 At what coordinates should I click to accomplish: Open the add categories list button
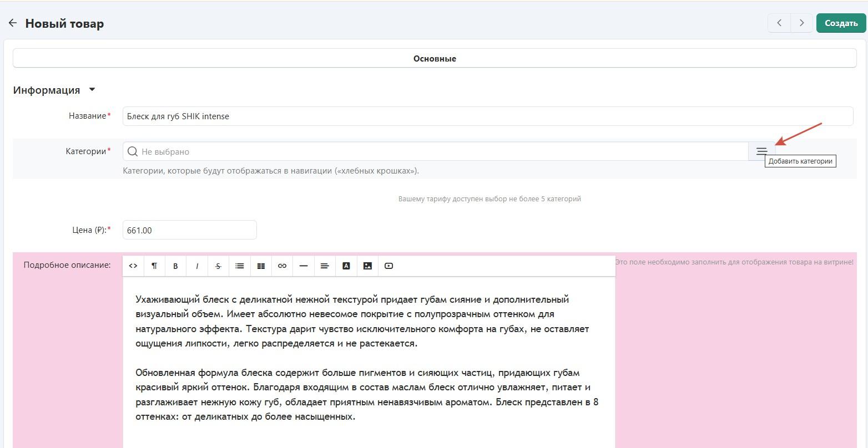(x=761, y=151)
